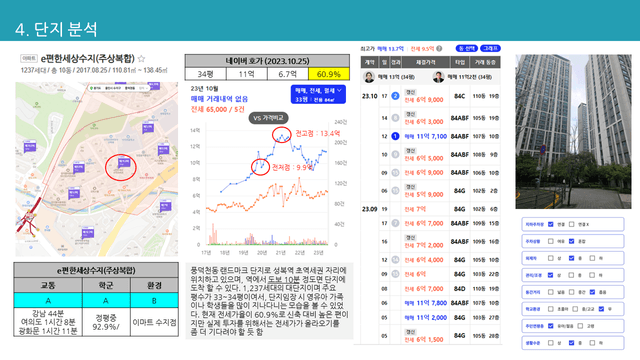Click the dark blue number 1 badge icon
This screenshot has width=640, height=360.
(x=395, y=136)
